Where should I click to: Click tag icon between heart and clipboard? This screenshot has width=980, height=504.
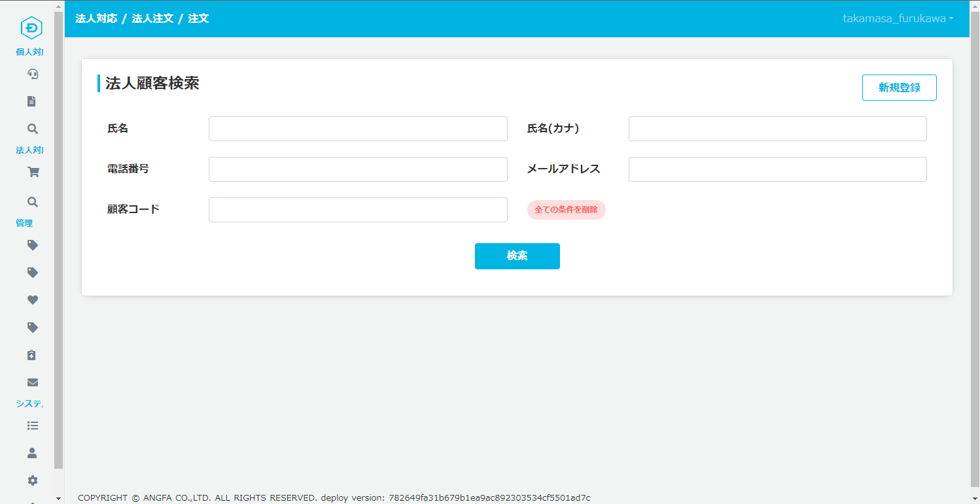tap(32, 328)
